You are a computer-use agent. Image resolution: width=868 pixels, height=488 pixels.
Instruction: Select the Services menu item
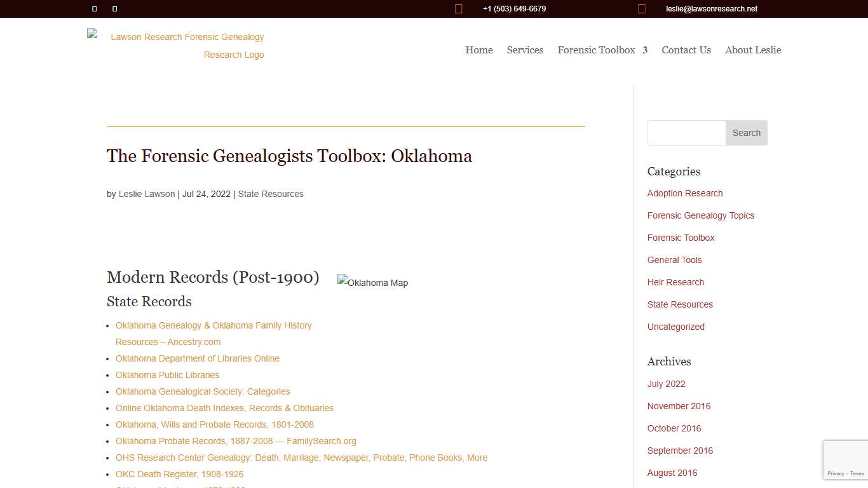(x=525, y=50)
